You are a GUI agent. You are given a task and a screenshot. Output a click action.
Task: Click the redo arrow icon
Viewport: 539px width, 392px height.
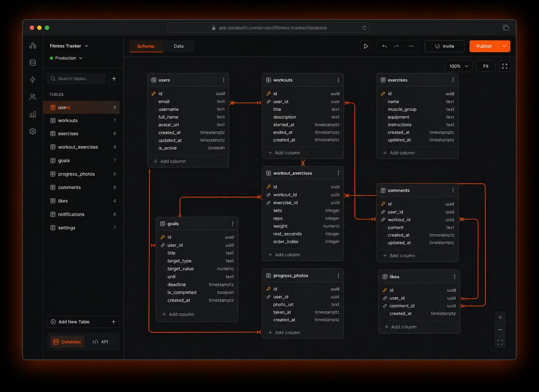coord(397,46)
